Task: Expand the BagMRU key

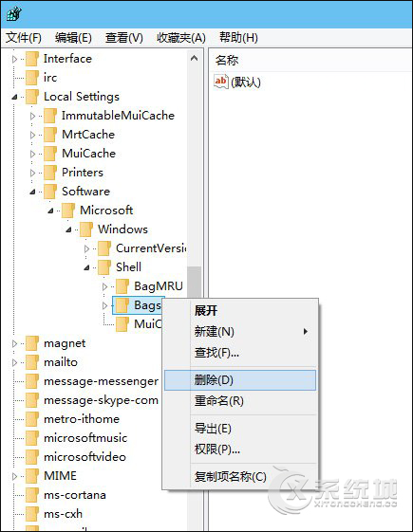Action: (x=104, y=287)
